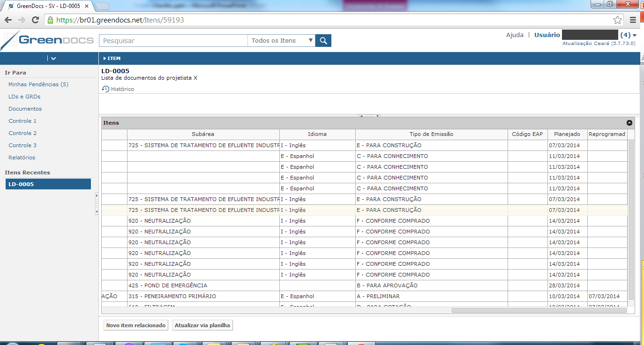Click the B - PARA APROVAÇÃO cell
This screenshot has height=345, width=644.
coord(431,285)
